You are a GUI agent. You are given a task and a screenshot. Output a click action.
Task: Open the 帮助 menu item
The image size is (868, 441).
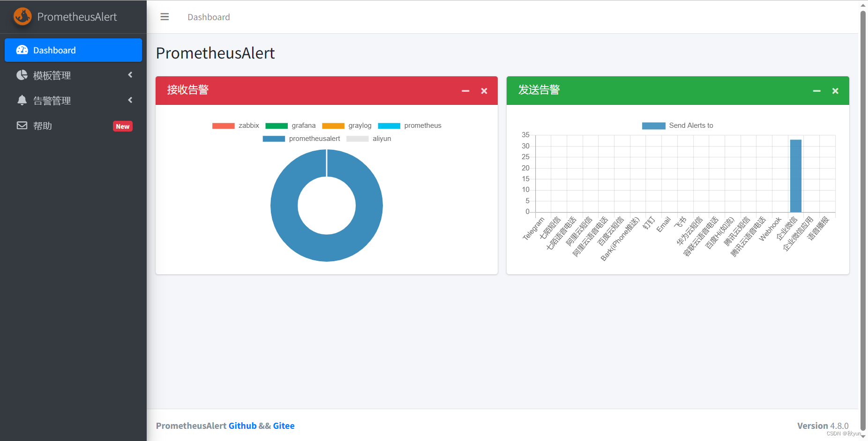point(73,126)
